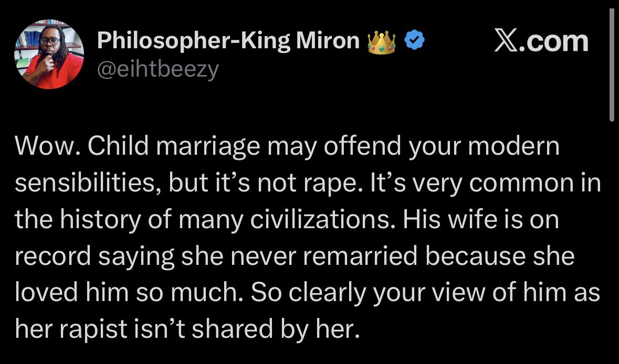Click the blue verified checkmark badge
Screen dimensions: 619x364
point(415,40)
